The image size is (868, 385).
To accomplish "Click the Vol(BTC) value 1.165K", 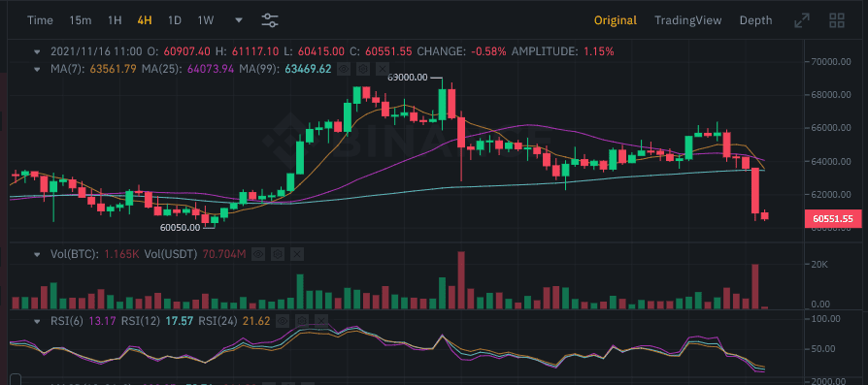I will (x=121, y=254).
